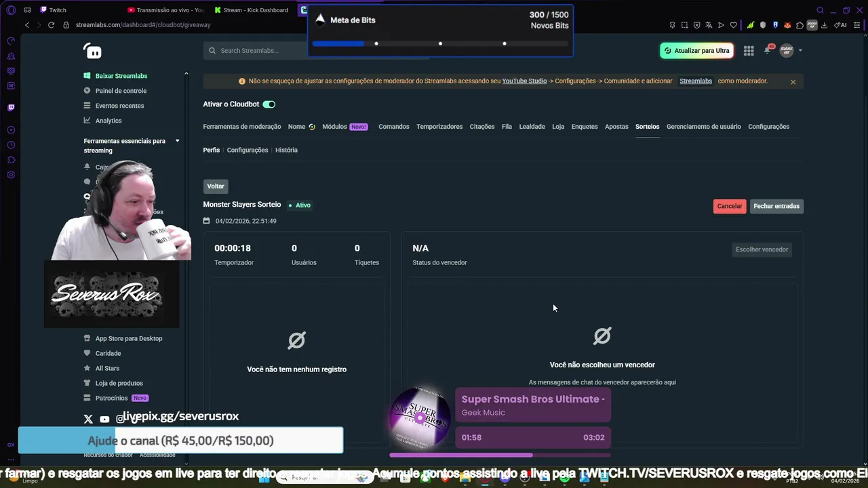Image resolution: width=868 pixels, height=488 pixels.
Task: Open Ferramentas de moderação tab
Action: (x=242, y=127)
